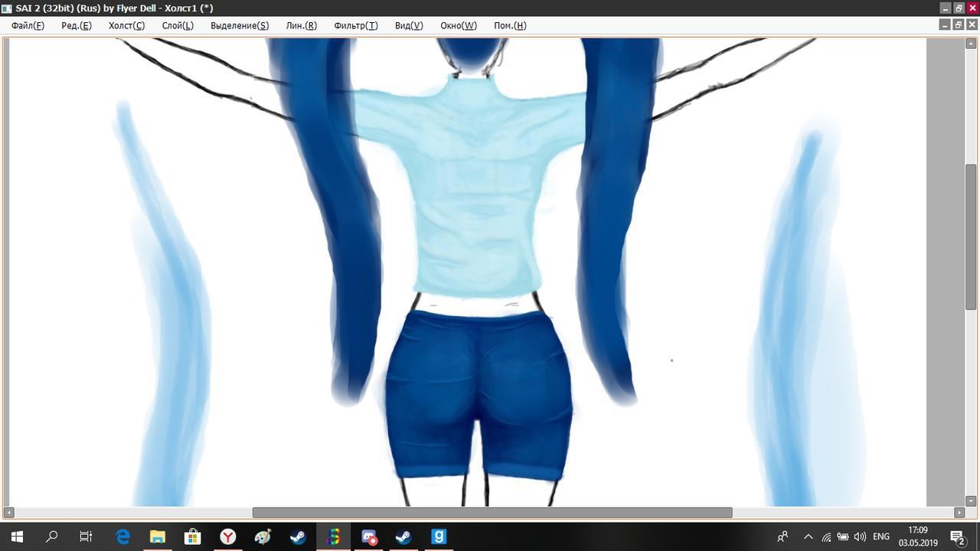
Task: Launch Microsoft Store from the taskbar
Action: click(x=192, y=536)
